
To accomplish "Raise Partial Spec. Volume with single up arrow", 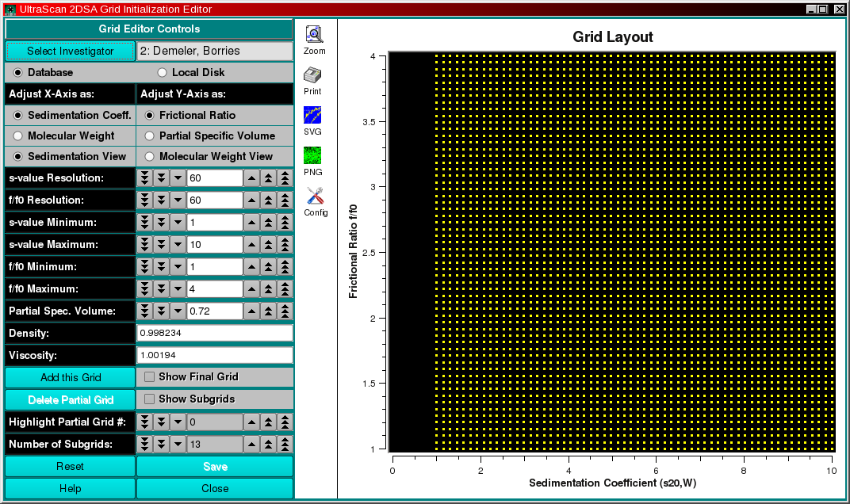I will click(251, 311).
